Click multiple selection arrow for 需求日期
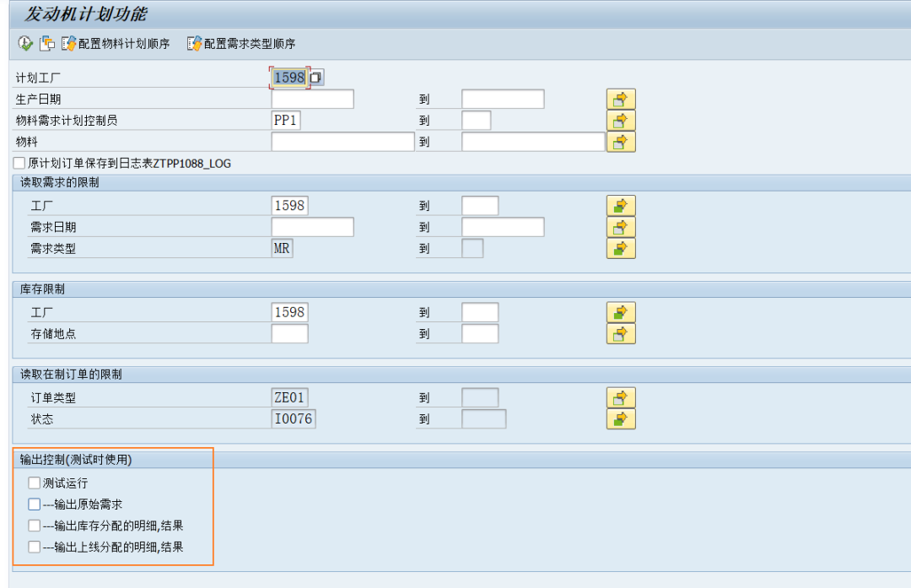The width and height of the screenshot is (911, 588). [x=621, y=227]
